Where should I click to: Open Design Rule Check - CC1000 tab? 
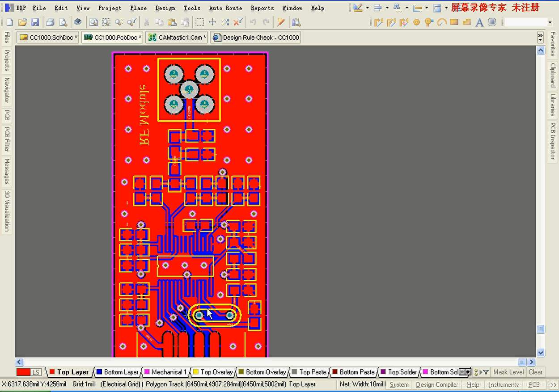coord(255,38)
